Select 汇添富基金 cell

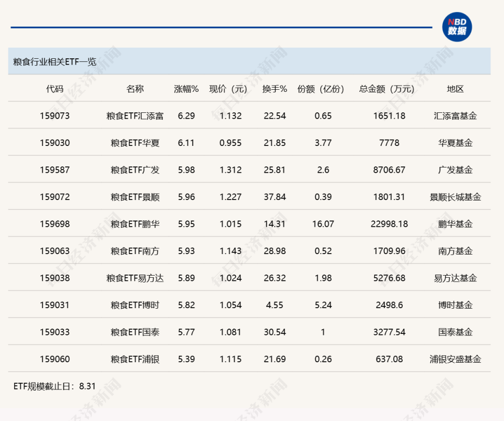coord(456,115)
